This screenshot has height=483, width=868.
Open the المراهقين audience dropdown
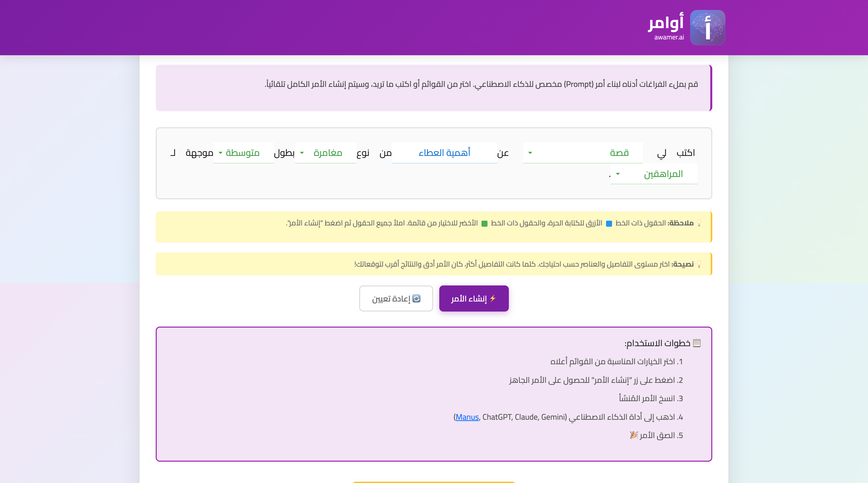click(654, 174)
